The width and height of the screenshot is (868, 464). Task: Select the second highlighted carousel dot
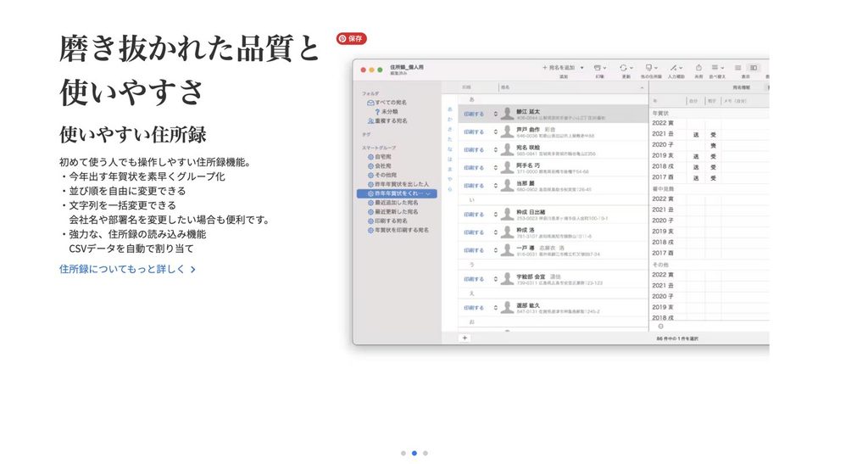point(414,453)
